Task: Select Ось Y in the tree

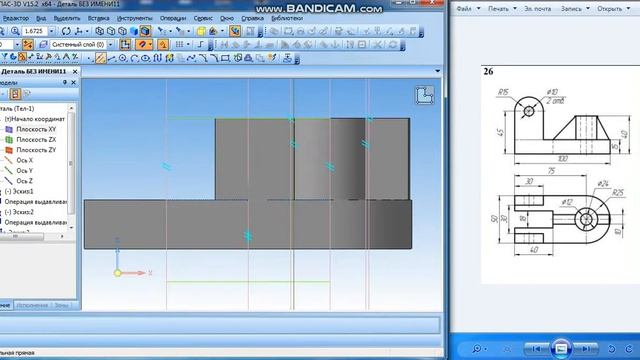Action: click(24, 171)
